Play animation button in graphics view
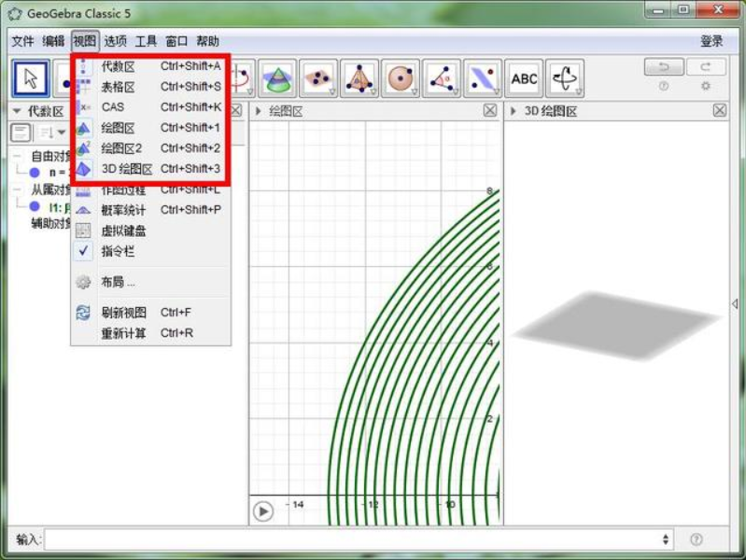This screenshot has height=560, width=746. pos(263,511)
